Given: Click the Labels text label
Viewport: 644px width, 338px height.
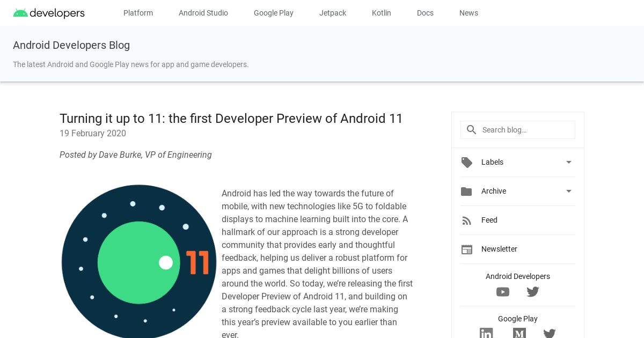Looking at the screenshot, I should 492,162.
